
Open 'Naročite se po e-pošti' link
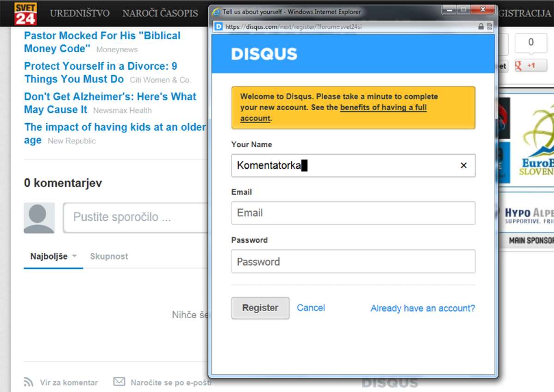171,382
